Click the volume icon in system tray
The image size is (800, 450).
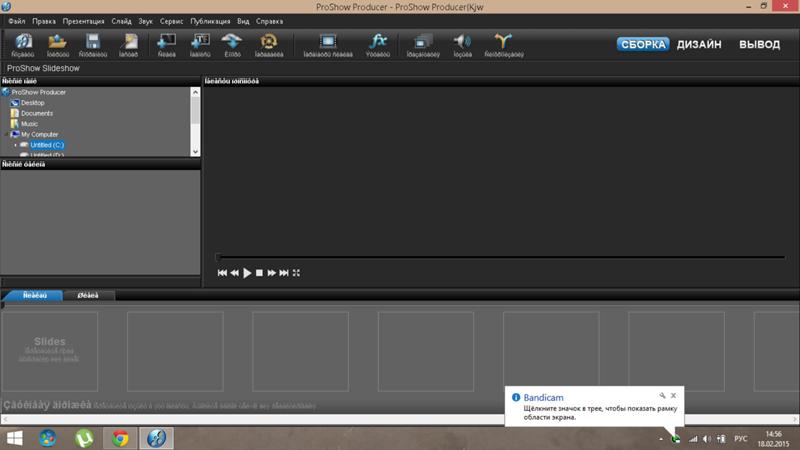707,439
